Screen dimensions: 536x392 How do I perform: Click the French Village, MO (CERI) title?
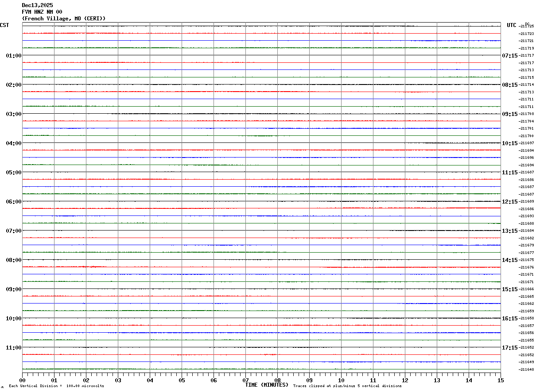pyautogui.click(x=64, y=19)
